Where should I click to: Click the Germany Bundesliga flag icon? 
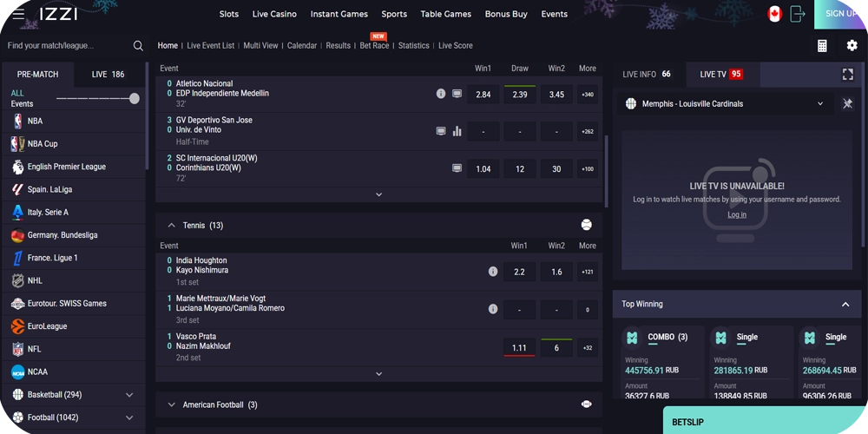click(x=17, y=235)
